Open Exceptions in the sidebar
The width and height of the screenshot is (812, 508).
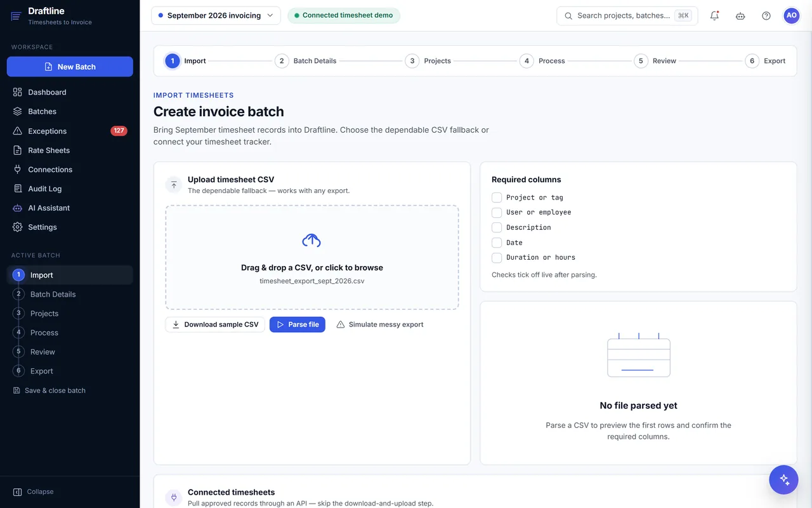(70, 131)
